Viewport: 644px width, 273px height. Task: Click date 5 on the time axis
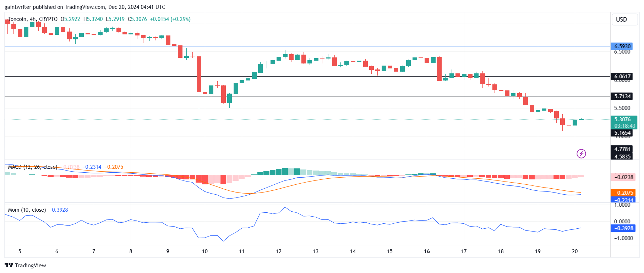pyautogui.click(x=20, y=251)
